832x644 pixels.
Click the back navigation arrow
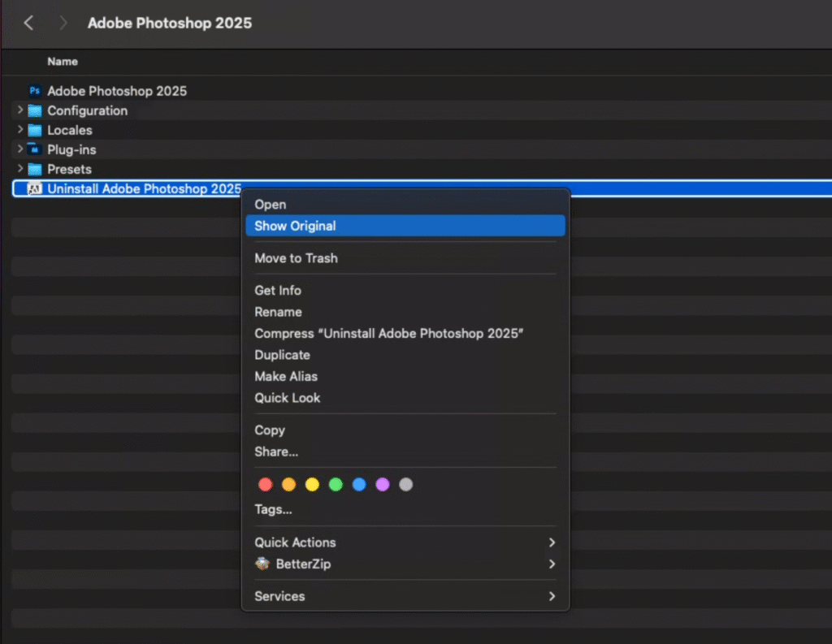28,23
